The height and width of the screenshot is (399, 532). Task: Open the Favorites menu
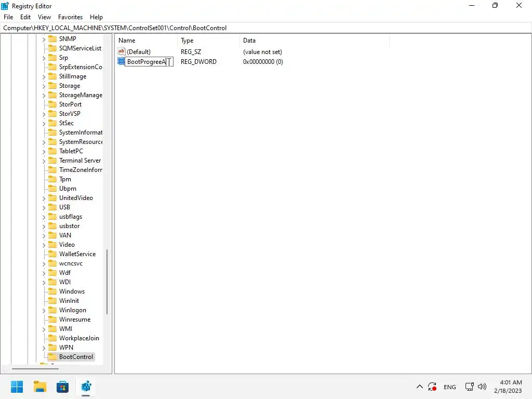(x=70, y=17)
